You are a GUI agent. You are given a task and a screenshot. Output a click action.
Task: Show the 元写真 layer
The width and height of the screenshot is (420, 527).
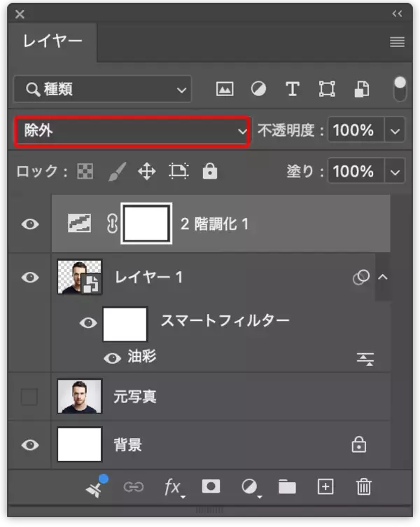[29, 397]
